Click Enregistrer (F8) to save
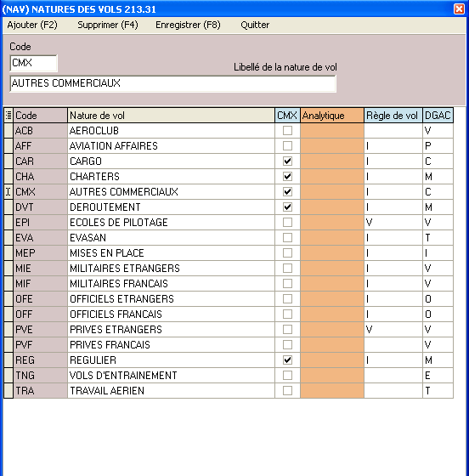The width and height of the screenshot is (469, 476). tap(188, 25)
